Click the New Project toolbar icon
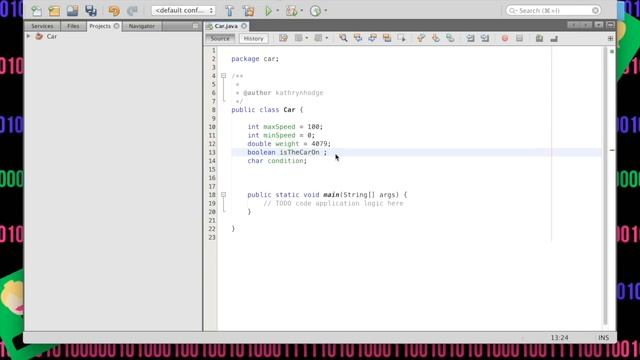The width and height of the screenshot is (640, 360). coord(54,11)
